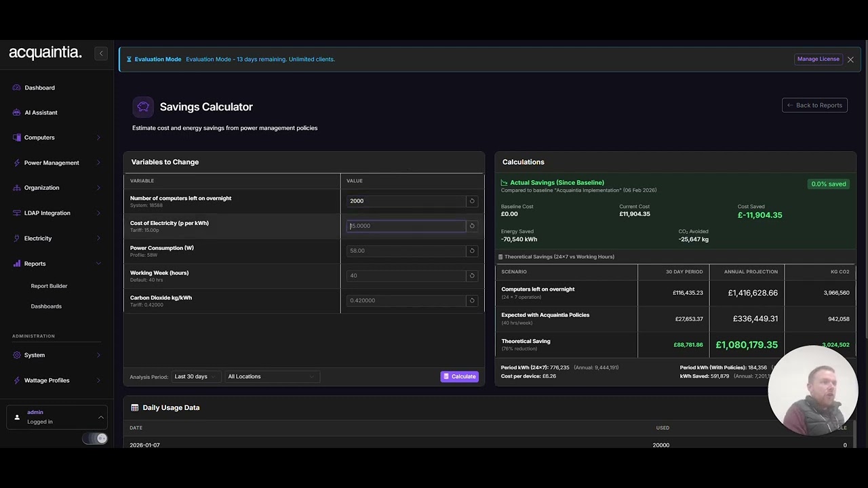
Task: Open the admin account menu chevron
Action: click(x=100, y=417)
